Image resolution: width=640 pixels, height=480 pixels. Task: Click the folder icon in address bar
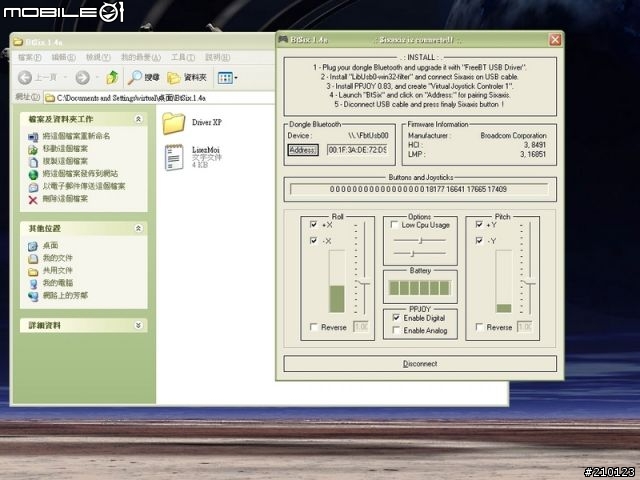click(x=50, y=98)
